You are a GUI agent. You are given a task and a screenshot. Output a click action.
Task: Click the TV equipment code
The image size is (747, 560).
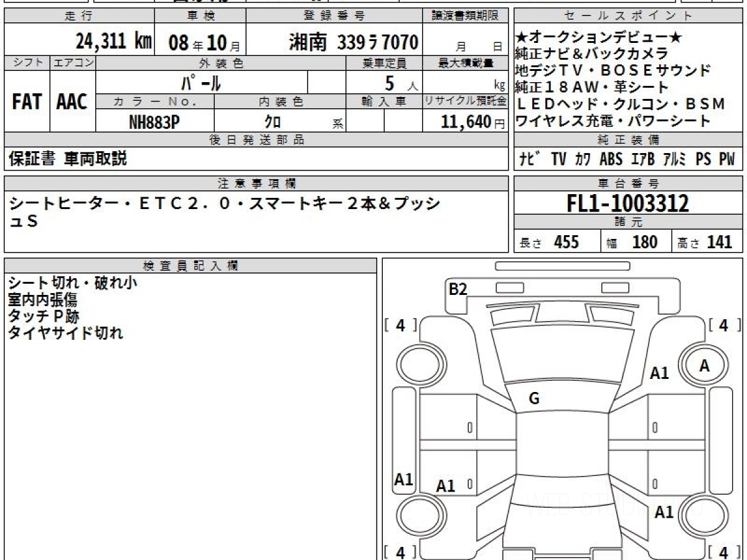[558, 159]
